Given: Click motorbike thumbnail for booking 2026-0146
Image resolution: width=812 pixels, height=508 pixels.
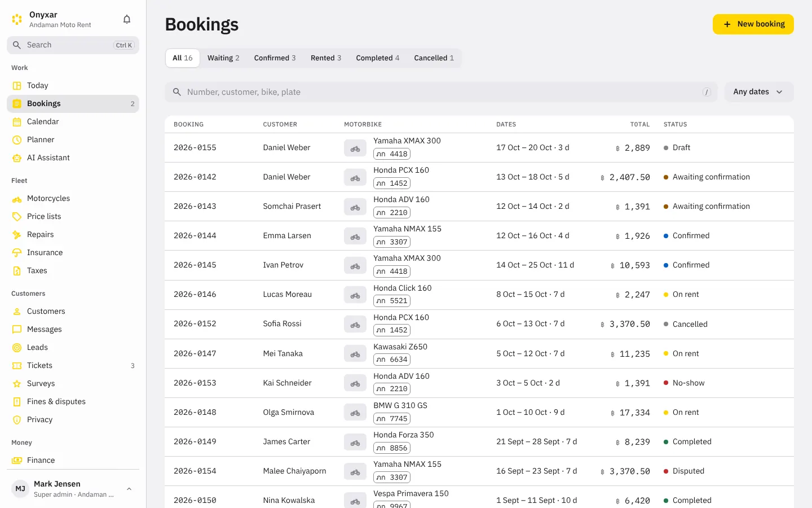Looking at the screenshot, I should pyautogui.click(x=355, y=295).
